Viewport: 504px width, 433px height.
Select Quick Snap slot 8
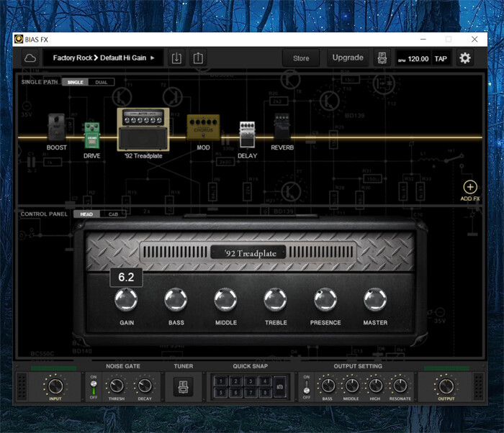[x=265, y=393]
